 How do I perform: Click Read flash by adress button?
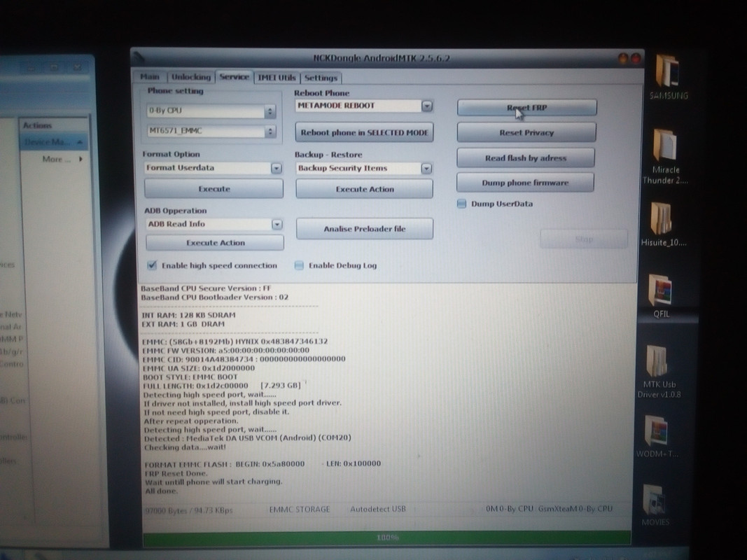(x=526, y=157)
